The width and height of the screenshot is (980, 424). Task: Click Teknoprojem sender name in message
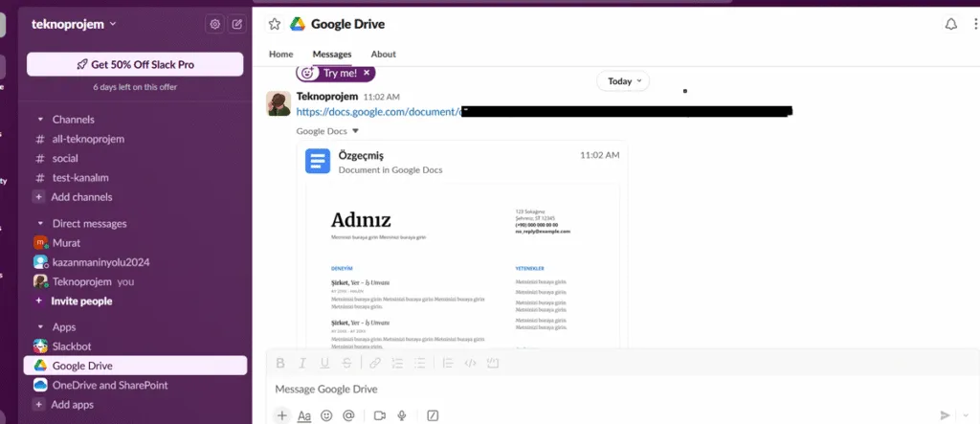click(x=327, y=97)
